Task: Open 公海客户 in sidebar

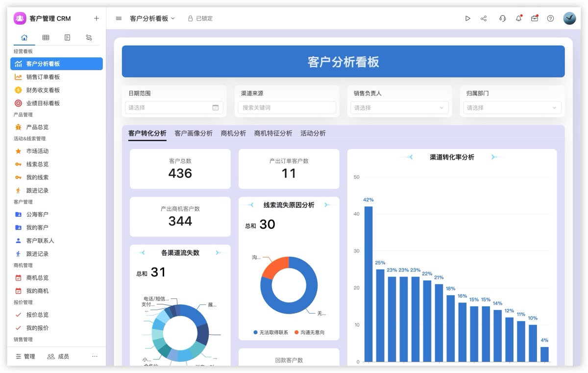Action: click(56, 214)
